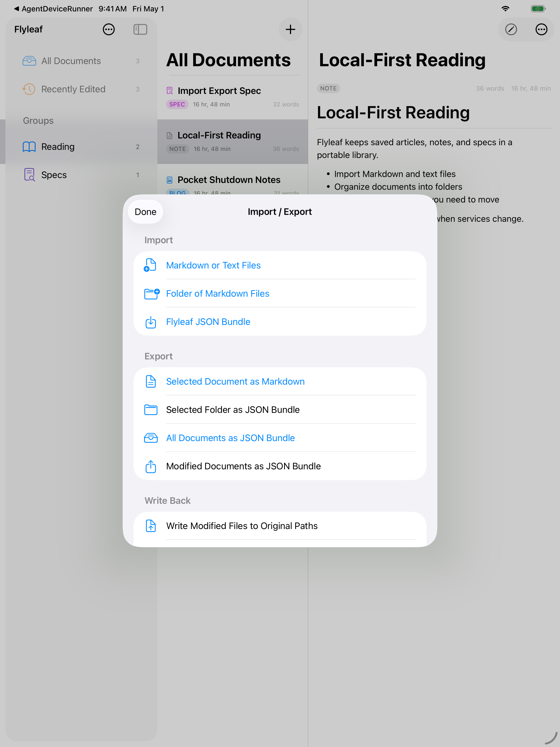Export Selected Document as Markdown
560x747 pixels.
coord(280,382)
